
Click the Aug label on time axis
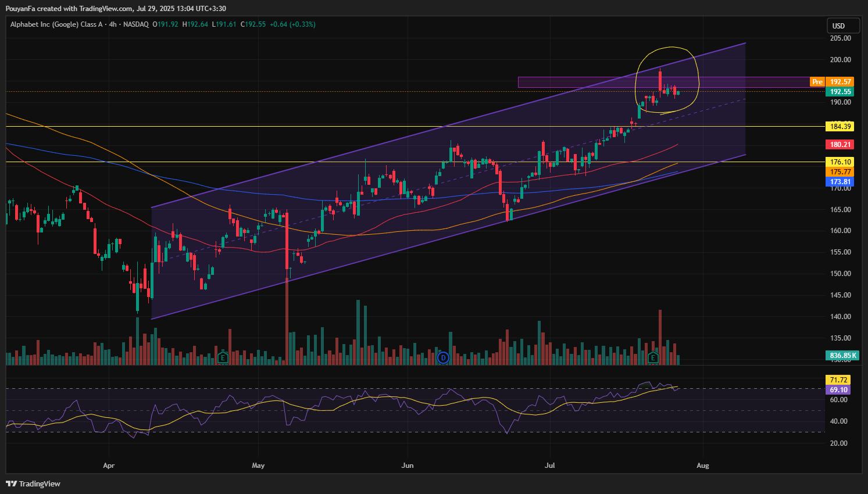pos(703,466)
